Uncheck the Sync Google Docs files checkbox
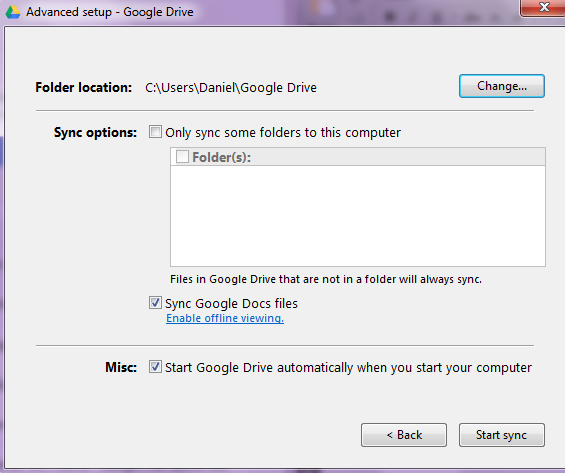 [155, 303]
